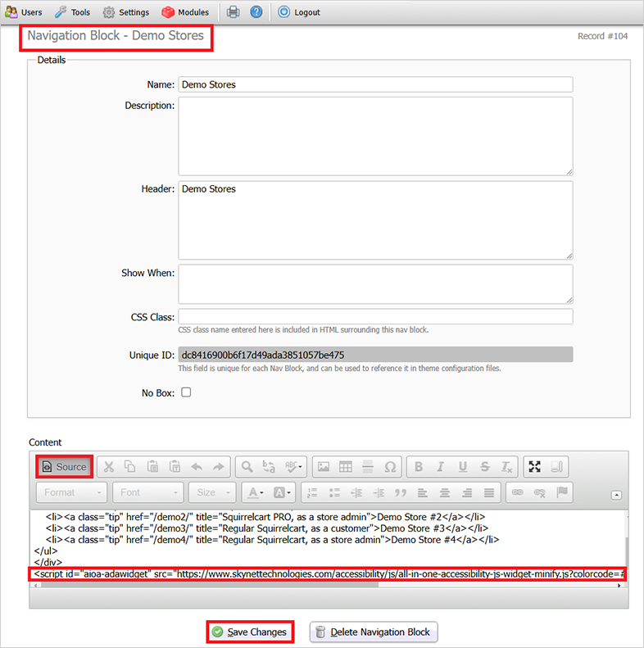Open the Modules menu

click(x=185, y=12)
